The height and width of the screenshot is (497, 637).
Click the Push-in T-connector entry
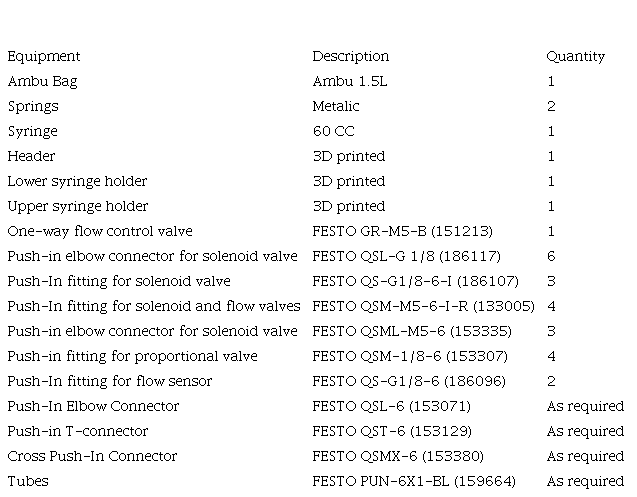pos(77,432)
